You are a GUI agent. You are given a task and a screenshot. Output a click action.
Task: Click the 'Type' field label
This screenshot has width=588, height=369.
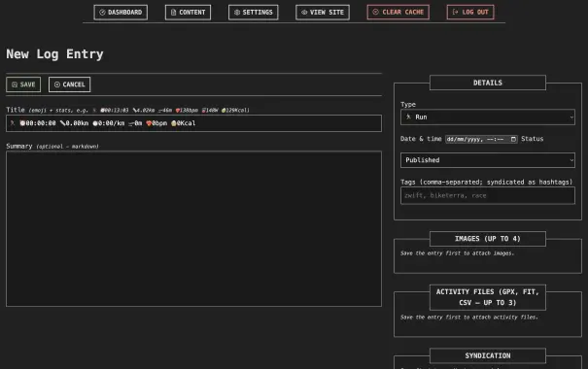[x=408, y=105]
